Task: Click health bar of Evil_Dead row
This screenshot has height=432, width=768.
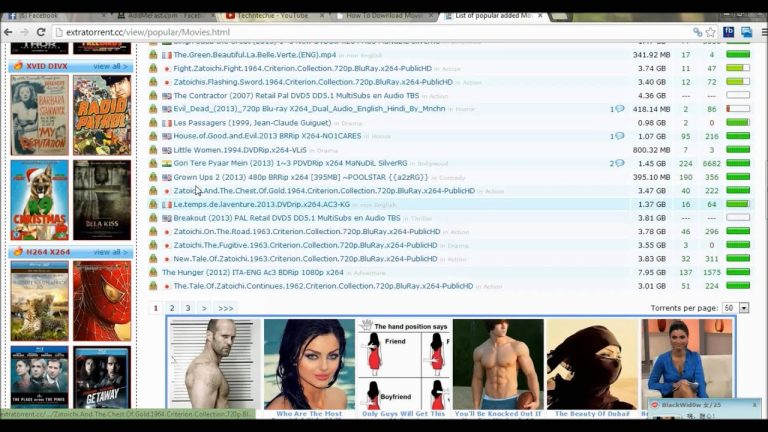Action: click(738, 109)
